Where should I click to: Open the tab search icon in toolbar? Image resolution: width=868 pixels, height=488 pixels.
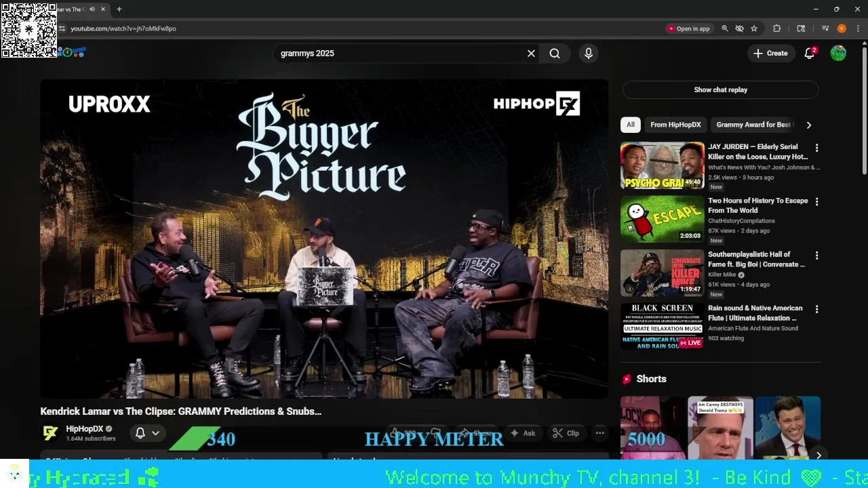tap(801, 28)
